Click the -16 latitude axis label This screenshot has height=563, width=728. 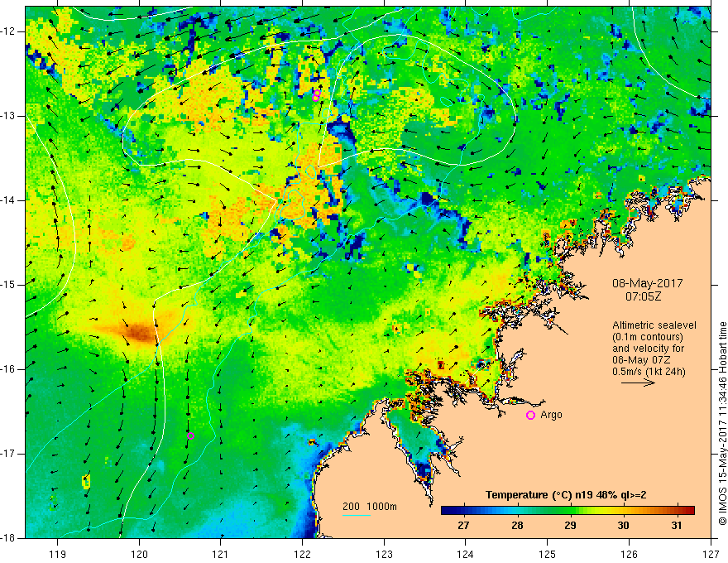(x=9, y=368)
